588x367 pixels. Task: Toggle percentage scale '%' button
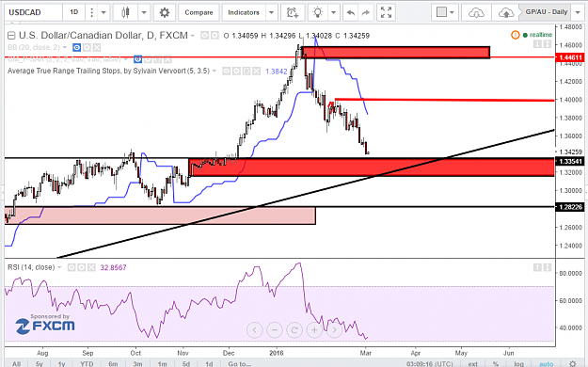tap(496, 363)
